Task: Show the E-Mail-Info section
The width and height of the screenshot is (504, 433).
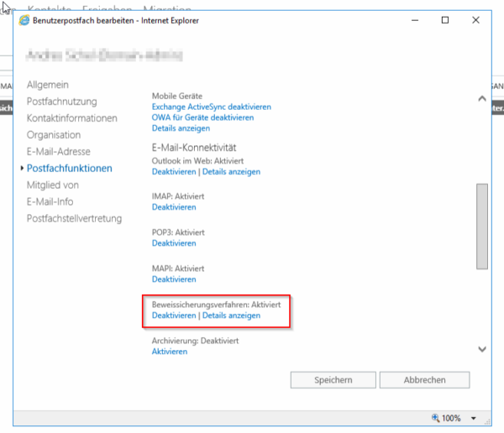Action: (50, 201)
